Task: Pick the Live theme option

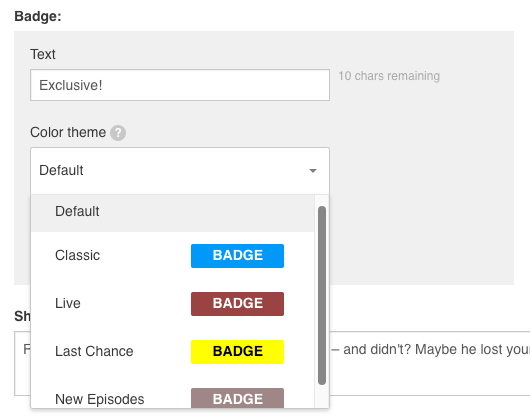Action: point(173,303)
